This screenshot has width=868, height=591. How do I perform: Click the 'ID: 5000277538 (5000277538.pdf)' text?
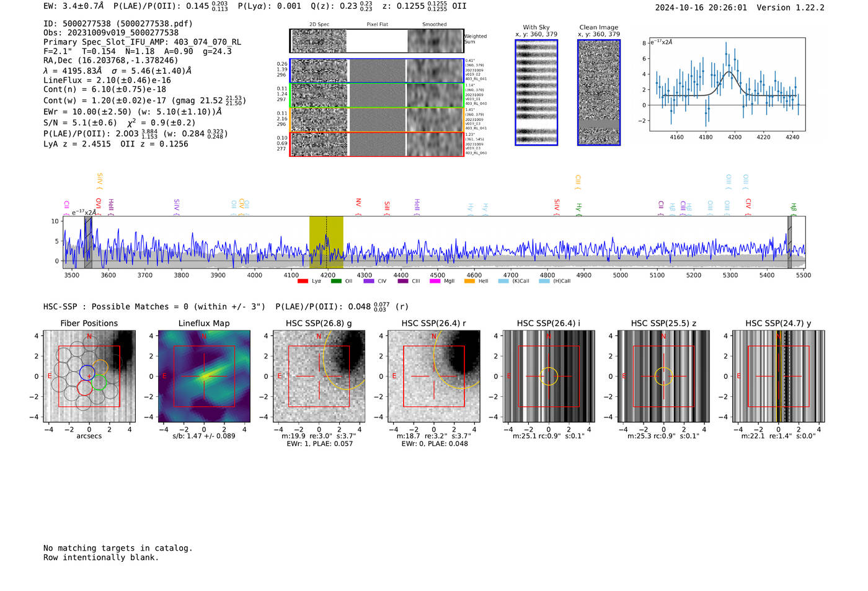click(118, 24)
